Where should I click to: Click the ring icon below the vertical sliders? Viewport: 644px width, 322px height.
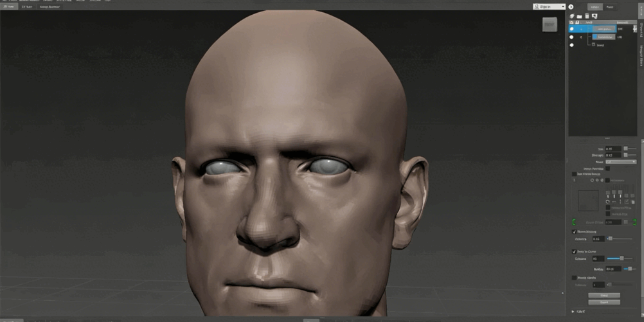coord(608,202)
